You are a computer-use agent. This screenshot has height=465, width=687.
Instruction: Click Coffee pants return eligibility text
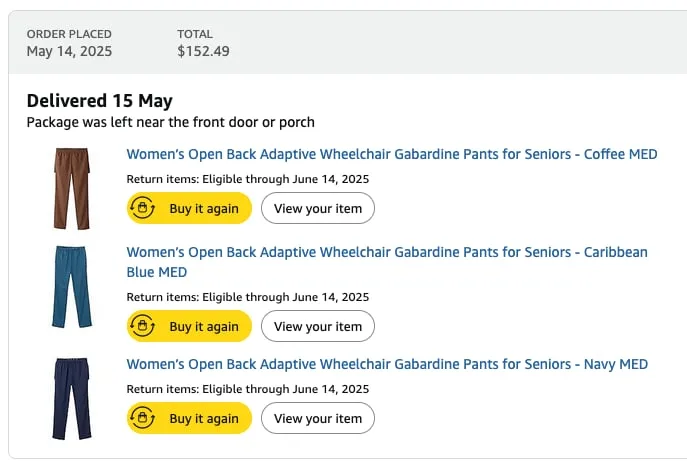click(x=248, y=179)
